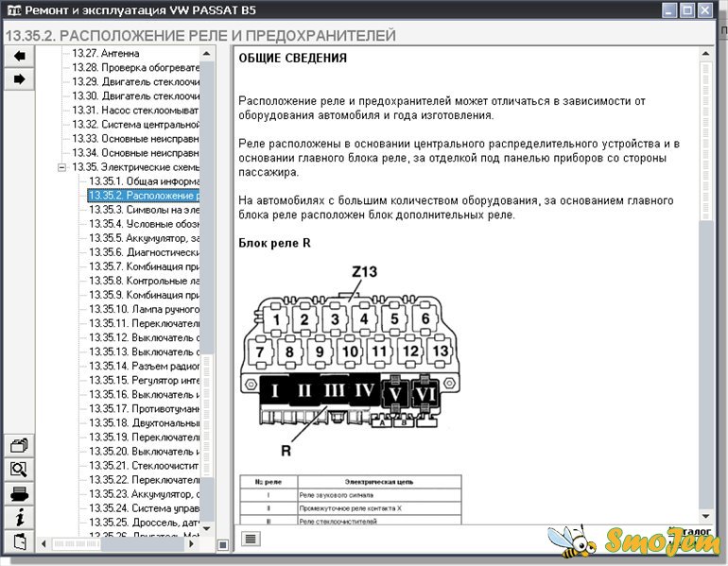
Task: Click the content pane vertical scrollbar thumb
Action: point(705,139)
